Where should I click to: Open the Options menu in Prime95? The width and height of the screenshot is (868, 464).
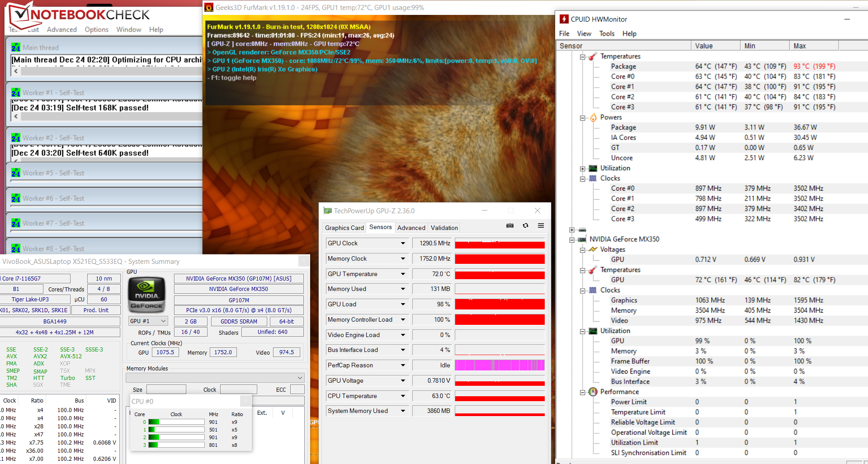pyautogui.click(x=97, y=29)
